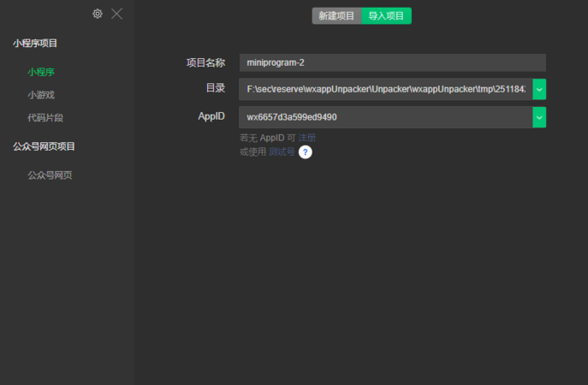Open the 注册 registration link
Viewport: 588px width, 385px height.
pyautogui.click(x=307, y=138)
